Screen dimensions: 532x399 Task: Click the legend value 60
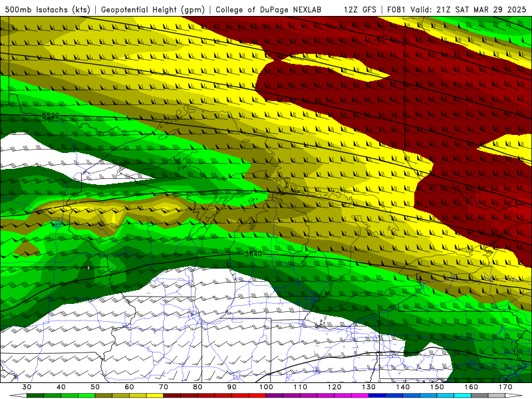coord(129,387)
